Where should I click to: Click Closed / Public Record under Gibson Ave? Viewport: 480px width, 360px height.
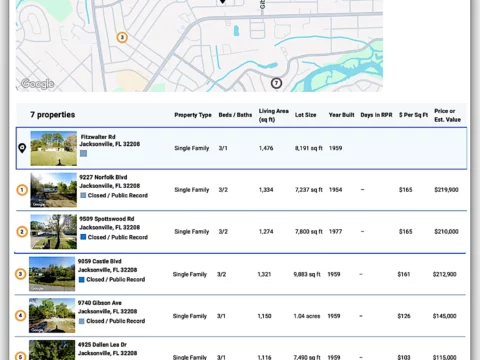pos(116,321)
